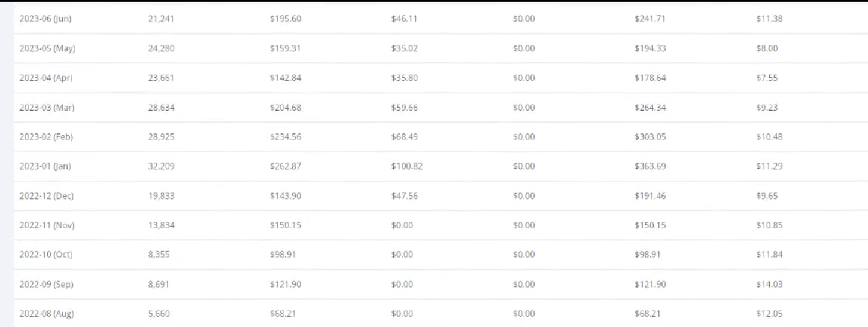Click the 24,280 value for May 2023
The height and width of the screenshot is (327, 868).
pyautogui.click(x=161, y=48)
